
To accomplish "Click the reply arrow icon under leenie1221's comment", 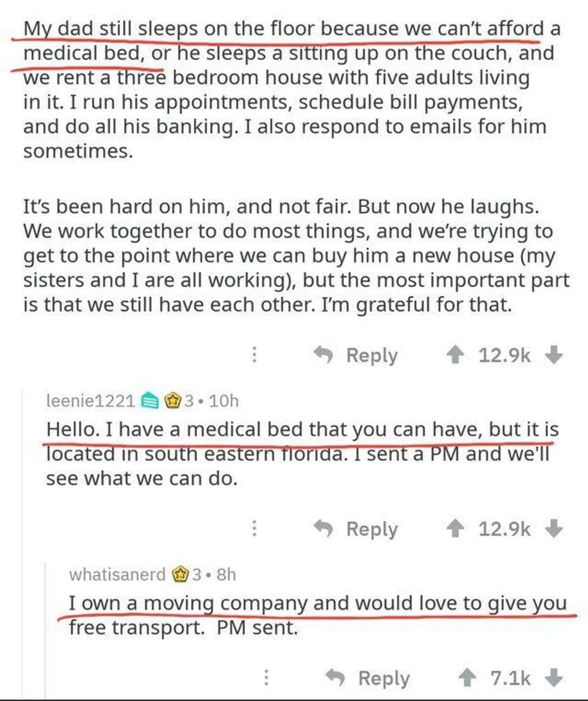I will [x=324, y=528].
